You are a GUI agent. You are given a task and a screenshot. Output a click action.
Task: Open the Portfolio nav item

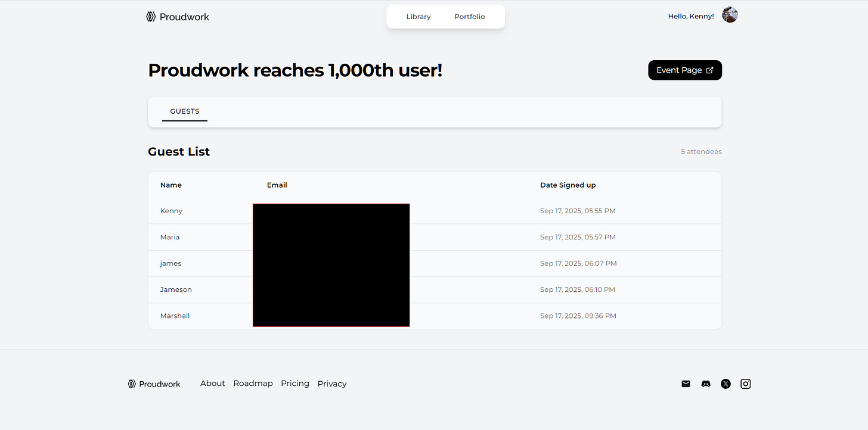click(470, 17)
